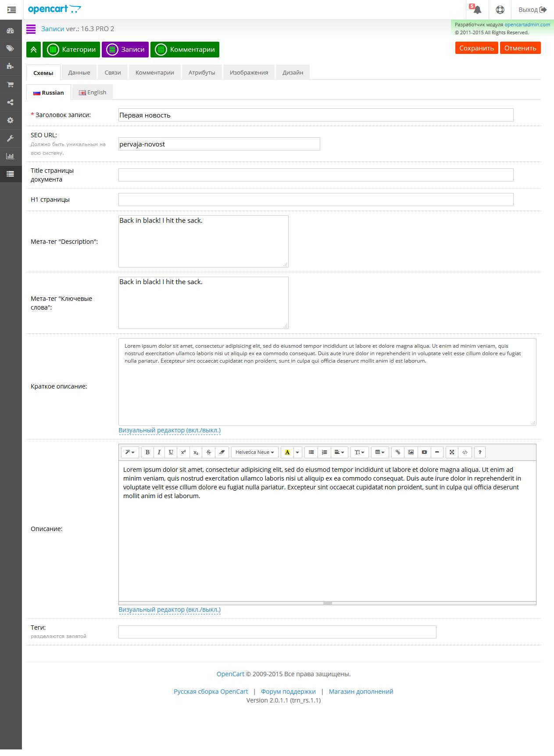Open Форум поддержки footer link
The image size is (554, 756).
(288, 692)
